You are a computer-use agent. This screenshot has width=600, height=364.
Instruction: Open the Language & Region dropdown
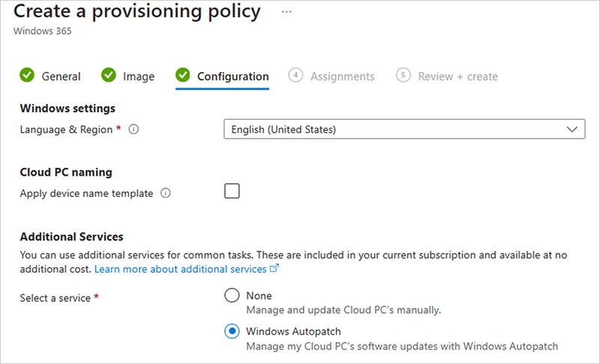coord(404,129)
